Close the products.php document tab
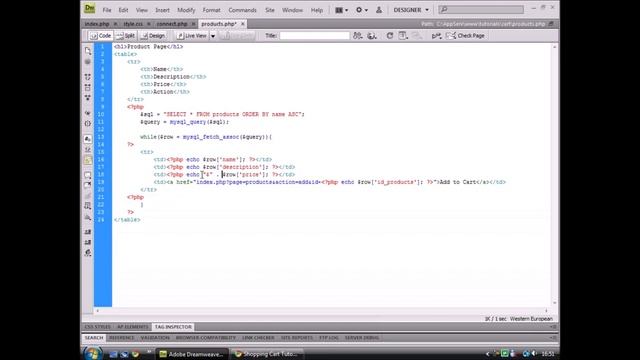This screenshot has height=360, width=640. [x=243, y=24]
